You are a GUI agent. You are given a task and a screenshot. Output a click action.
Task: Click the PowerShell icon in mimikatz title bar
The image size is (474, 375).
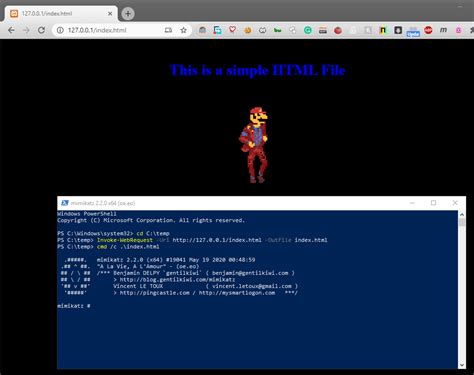tap(65, 203)
